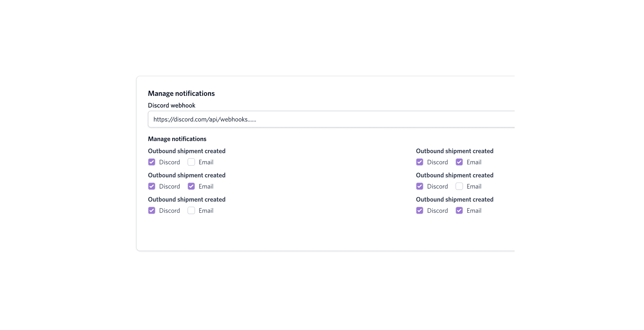
Task: Uncheck Discord checkbox in first right-column group
Action: (420, 162)
